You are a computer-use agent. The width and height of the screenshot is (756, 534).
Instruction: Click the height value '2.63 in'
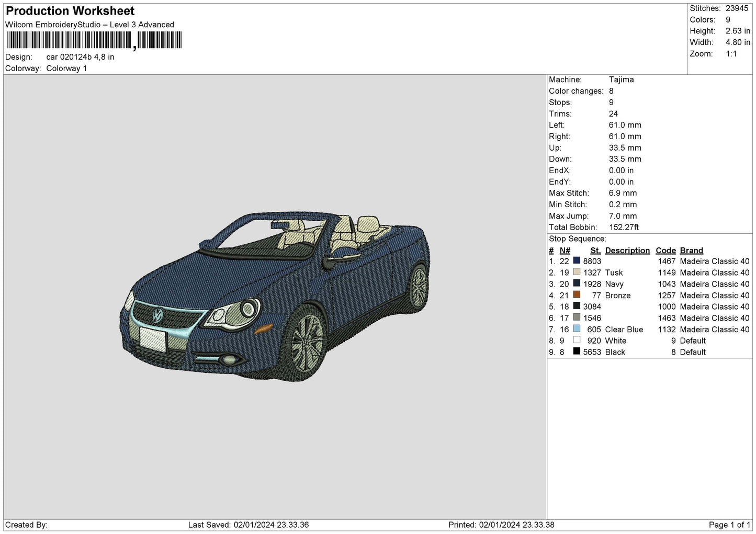point(738,31)
